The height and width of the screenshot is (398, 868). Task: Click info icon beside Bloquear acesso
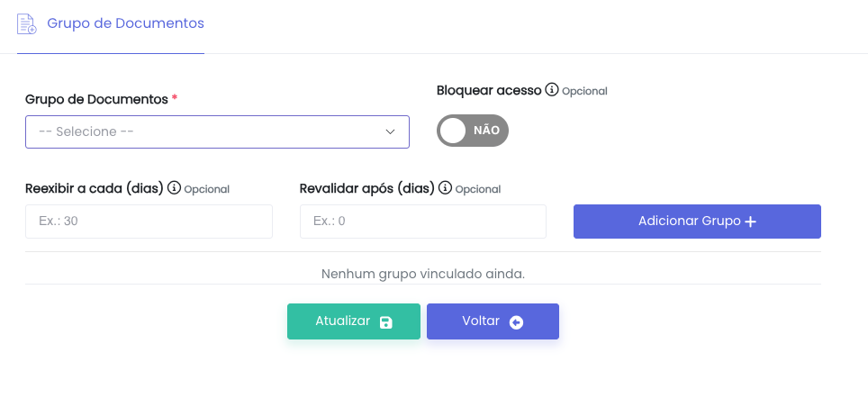coord(552,90)
